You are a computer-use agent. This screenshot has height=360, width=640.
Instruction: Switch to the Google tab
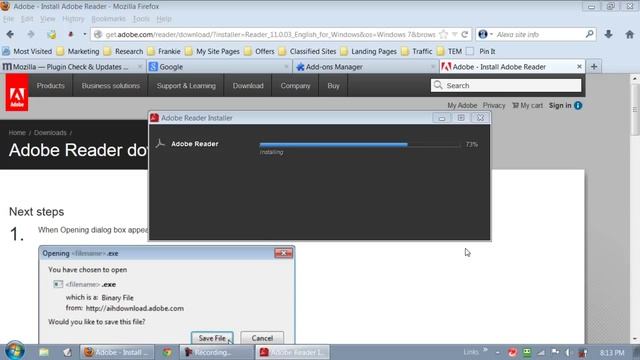[x=219, y=67]
